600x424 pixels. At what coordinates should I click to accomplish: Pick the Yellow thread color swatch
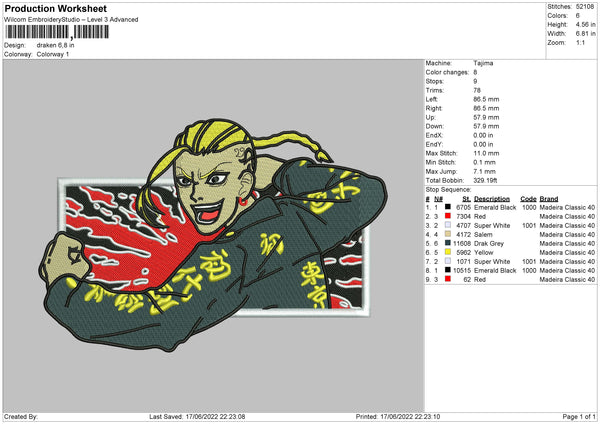pos(448,252)
